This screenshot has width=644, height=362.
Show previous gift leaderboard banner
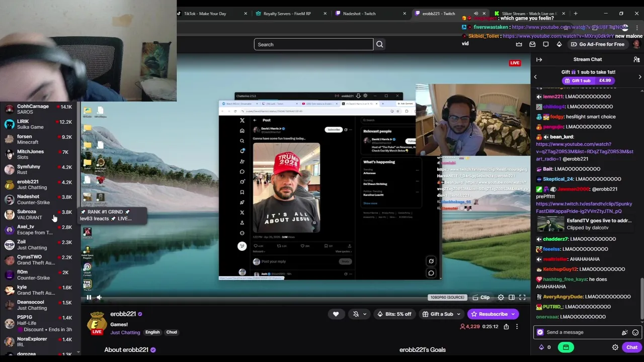coord(535,77)
